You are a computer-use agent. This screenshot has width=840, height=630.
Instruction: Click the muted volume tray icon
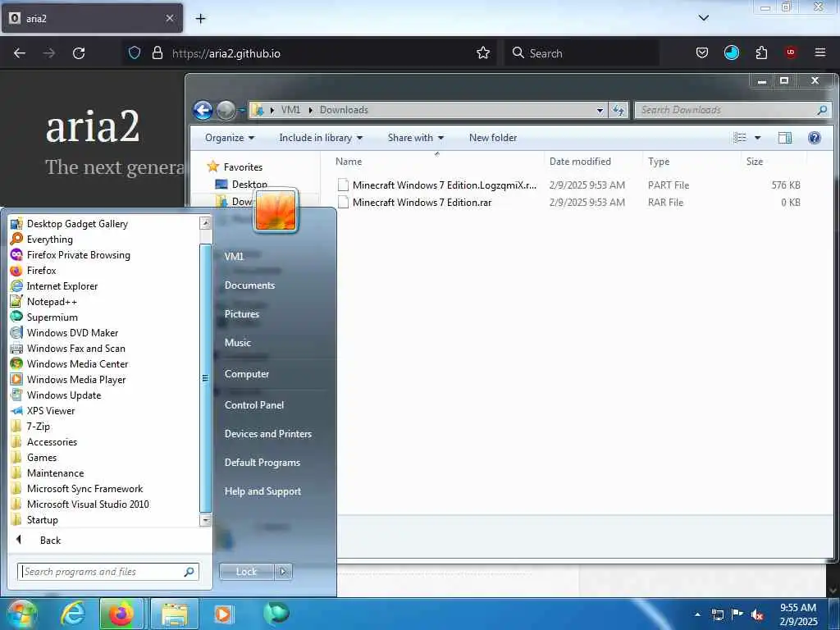tap(756, 614)
